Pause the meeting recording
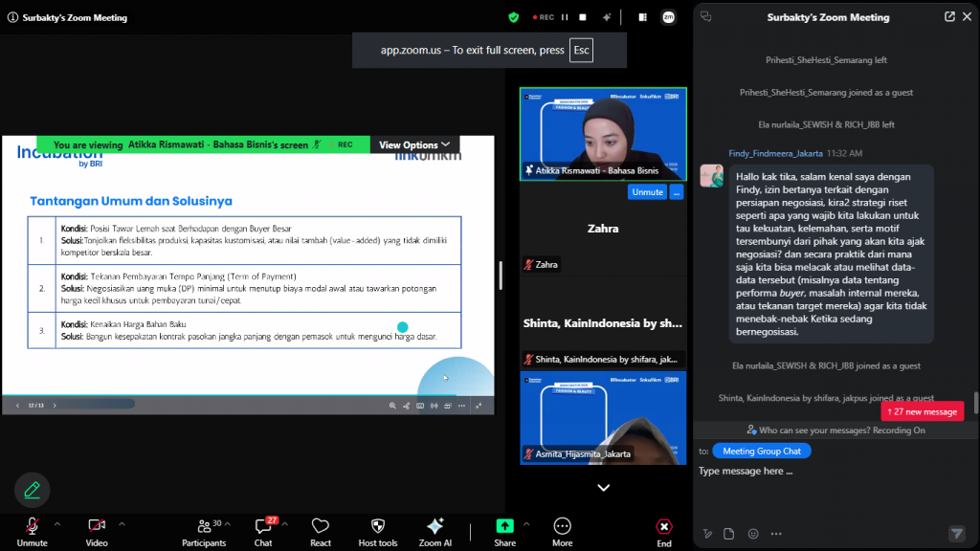This screenshot has width=980, height=551. point(565,17)
